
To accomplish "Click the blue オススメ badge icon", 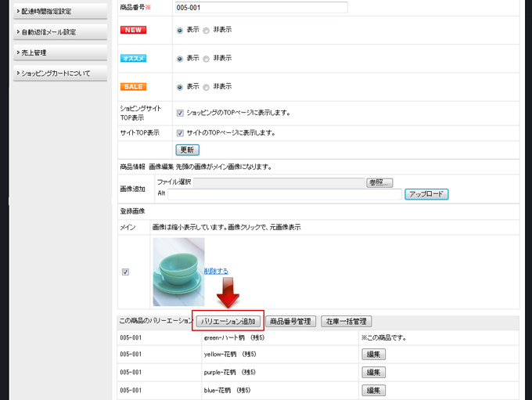I will click(133, 59).
